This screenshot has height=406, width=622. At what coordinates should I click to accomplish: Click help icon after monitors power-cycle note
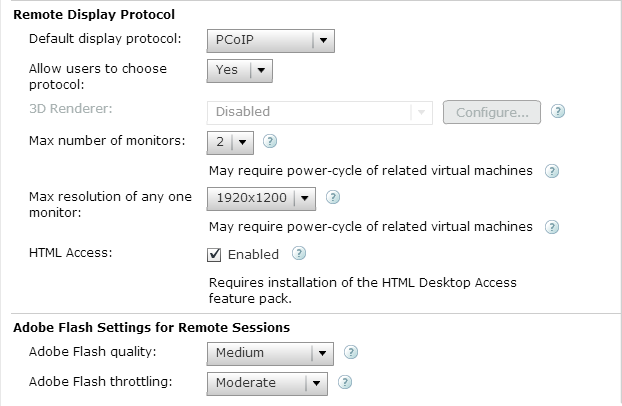coord(552,171)
